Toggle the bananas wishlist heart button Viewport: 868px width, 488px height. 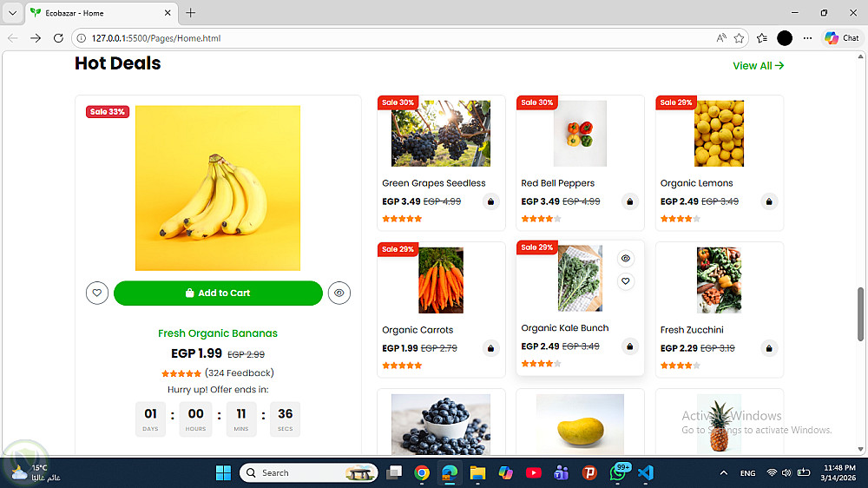tap(97, 293)
